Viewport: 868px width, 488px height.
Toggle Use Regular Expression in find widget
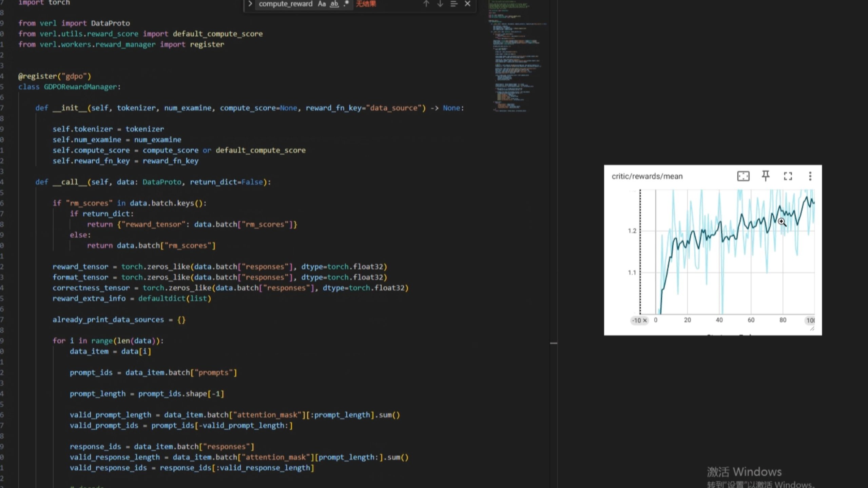pos(346,4)
